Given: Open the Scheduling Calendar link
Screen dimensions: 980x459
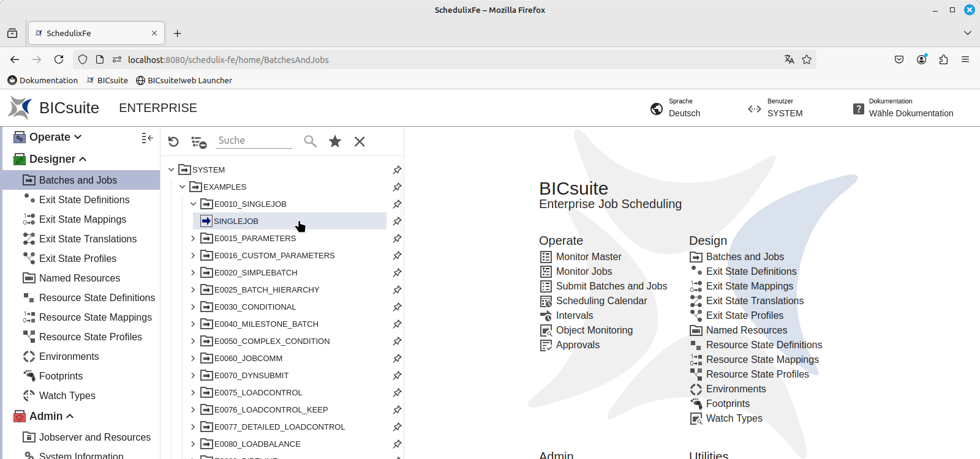Looking at the screenshot, I should pos(601,300).
